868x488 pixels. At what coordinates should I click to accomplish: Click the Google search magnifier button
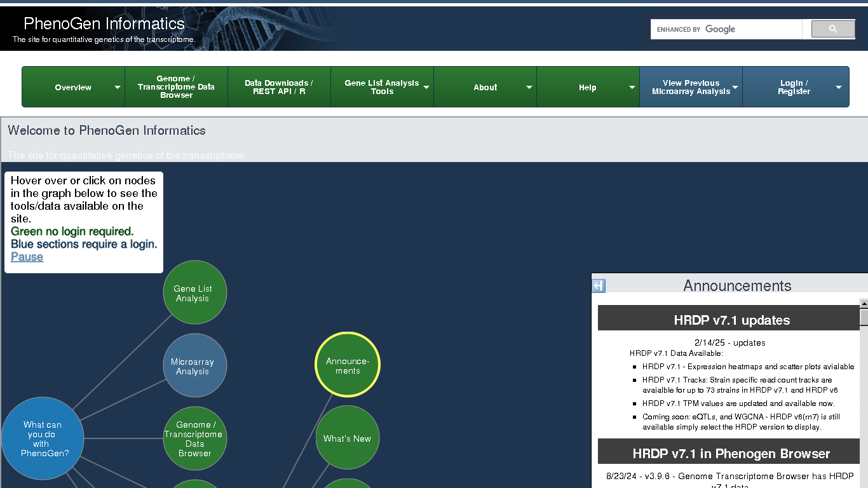coord(833,29)
